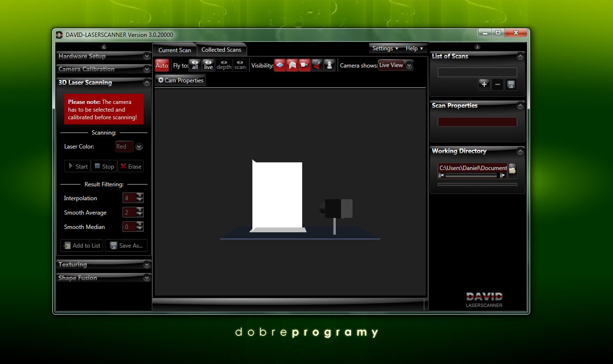
Task: Click the Smooth Median value field
Action: click(x=129, y=227)
